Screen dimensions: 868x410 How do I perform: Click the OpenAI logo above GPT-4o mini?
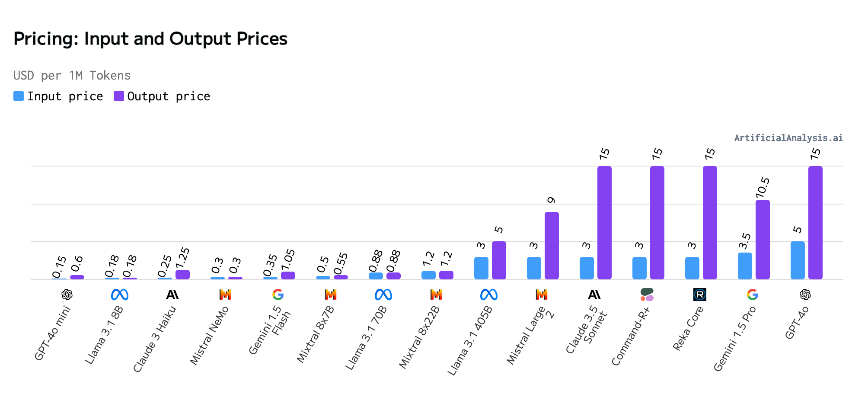pyautogui.click(x=67, y=295)
